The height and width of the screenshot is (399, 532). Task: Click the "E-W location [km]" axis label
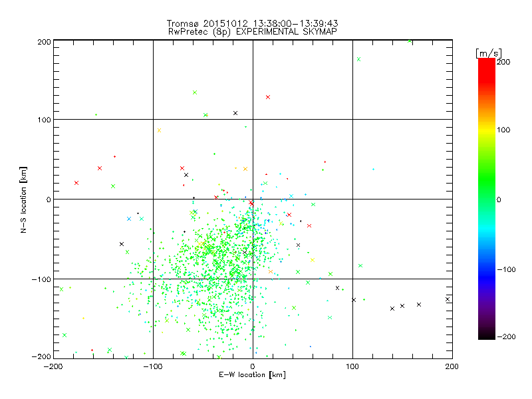click(x=253, y=374)
